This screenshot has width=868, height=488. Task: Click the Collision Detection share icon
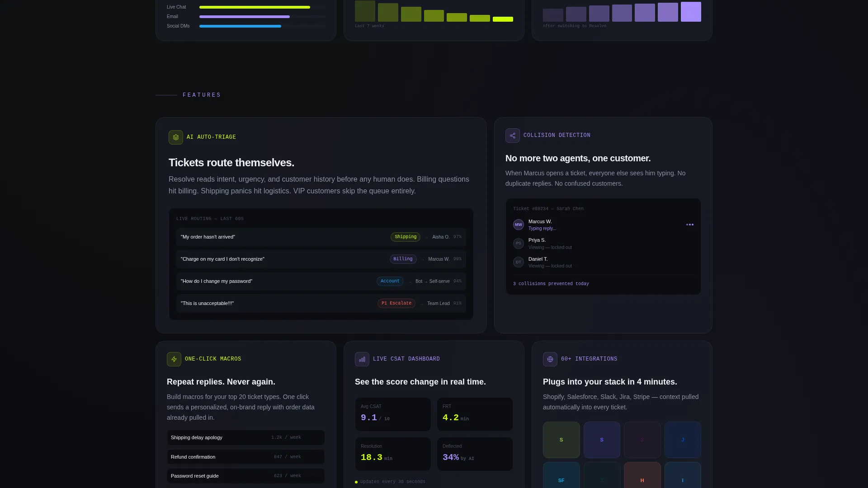(513, 136)
